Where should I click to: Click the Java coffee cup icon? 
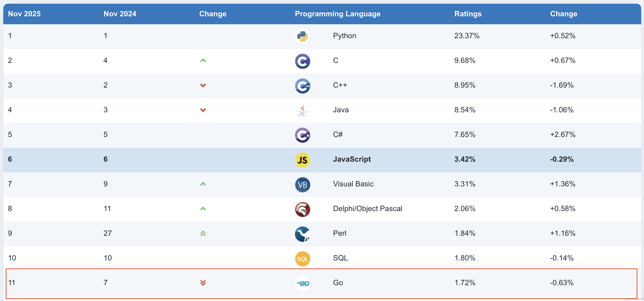[x=302, y=110]
